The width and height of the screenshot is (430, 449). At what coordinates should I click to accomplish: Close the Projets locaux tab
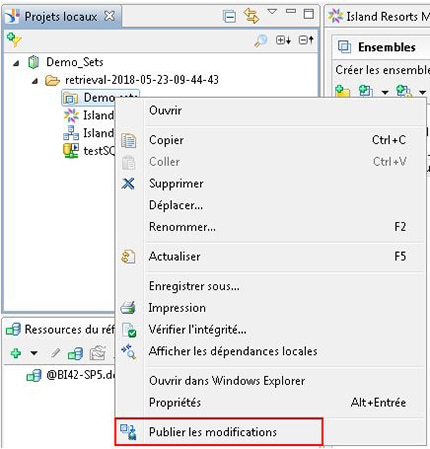tap(109, 16)
